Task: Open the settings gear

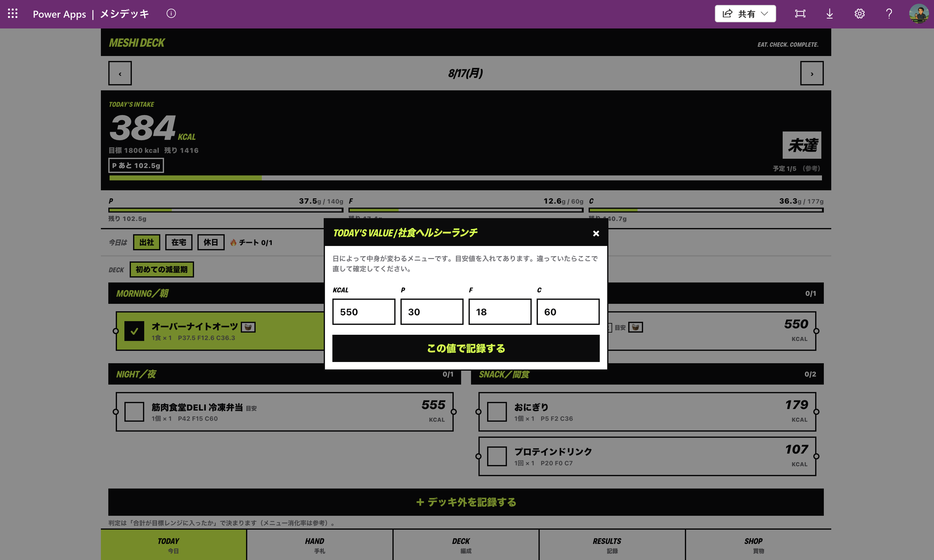Action: pyautogui.click(x=859, y=14)
